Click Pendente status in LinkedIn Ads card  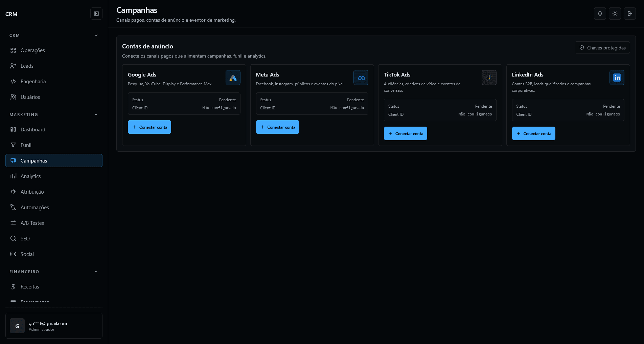(612, 106)
